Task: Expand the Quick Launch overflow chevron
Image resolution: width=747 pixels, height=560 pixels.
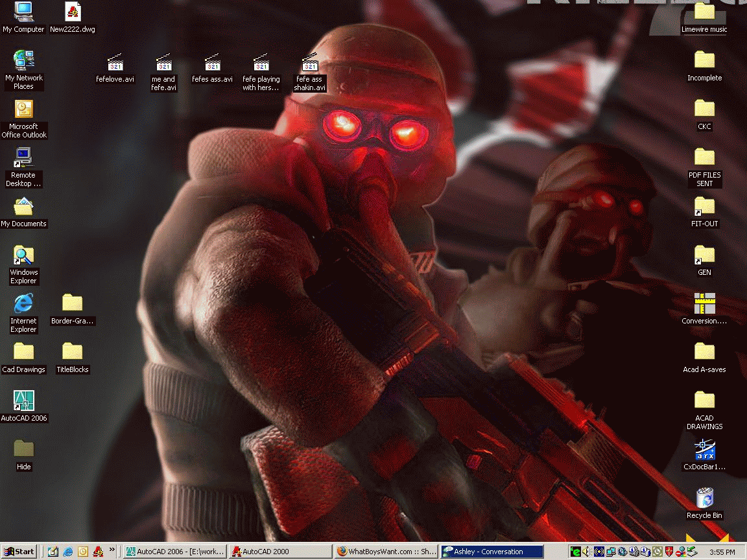Action: point(112,551)
